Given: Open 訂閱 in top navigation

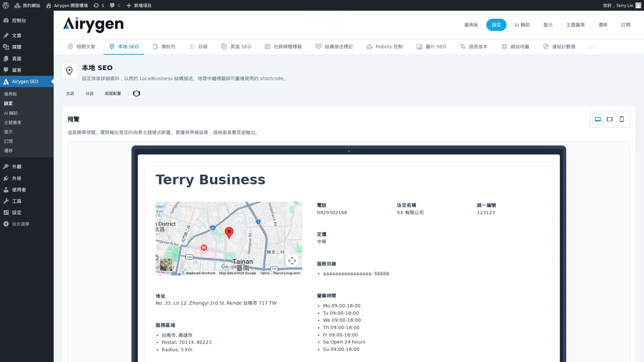Looking at the screenshot, I should (626, 25).
